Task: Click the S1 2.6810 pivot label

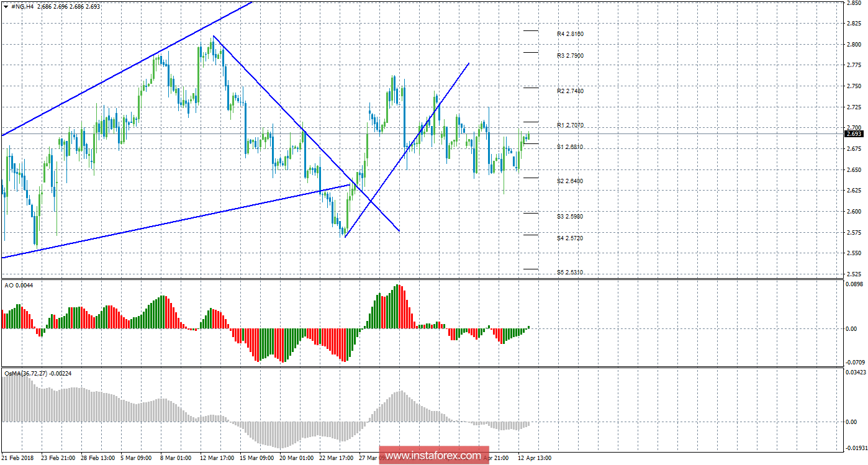Action: pos(570,147)
